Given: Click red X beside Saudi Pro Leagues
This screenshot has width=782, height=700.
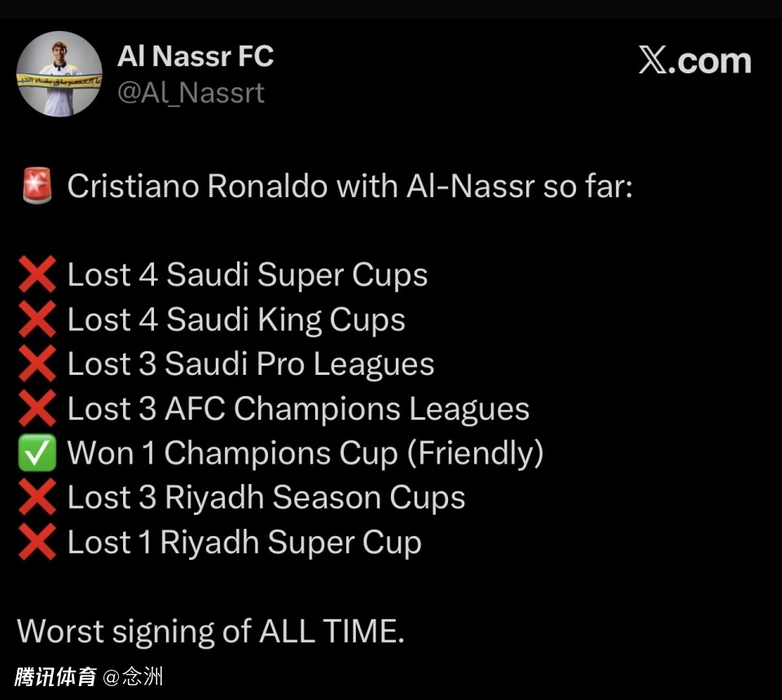Looking at the screenshot, I should pyautogui.click(x=37, y=364).
